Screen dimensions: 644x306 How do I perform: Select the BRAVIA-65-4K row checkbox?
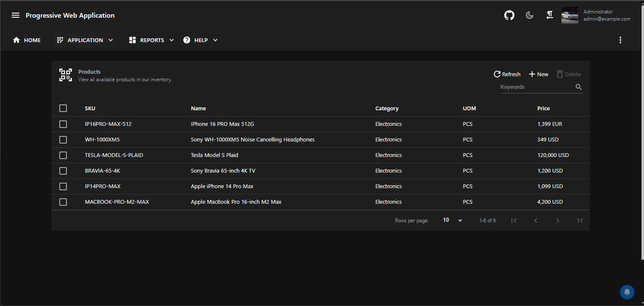pos(63,171)
